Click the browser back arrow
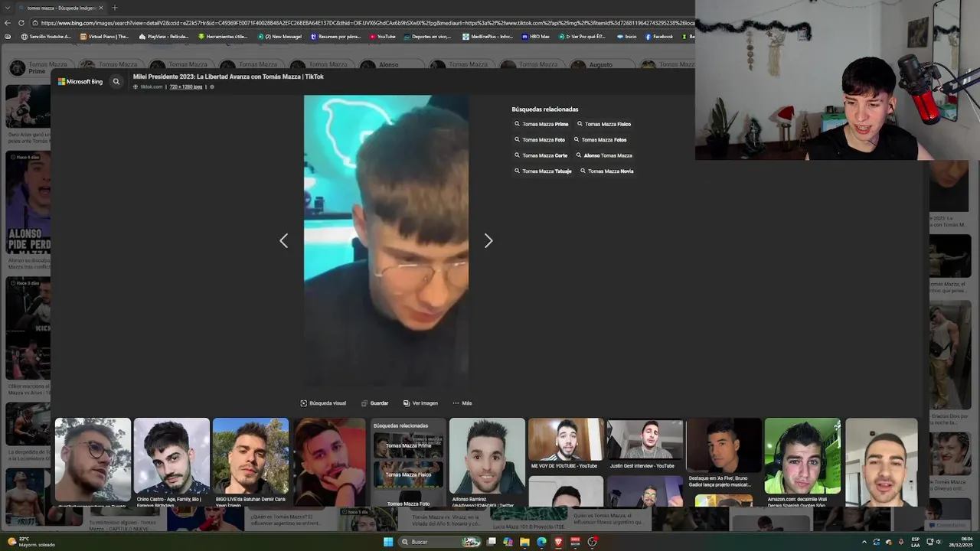Screen dimensions: 980x551 [x=8, y=23]
